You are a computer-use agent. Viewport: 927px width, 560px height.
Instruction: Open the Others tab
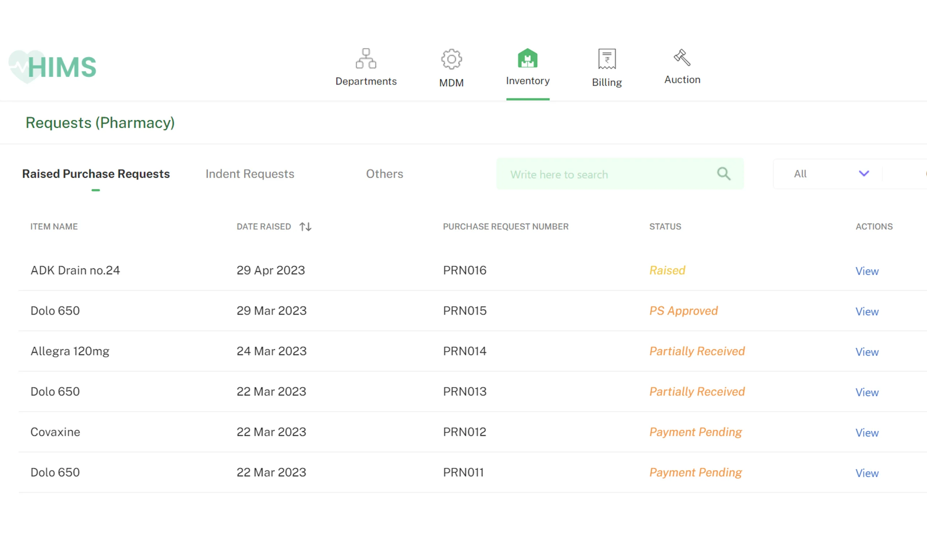[x=385, y=174]
